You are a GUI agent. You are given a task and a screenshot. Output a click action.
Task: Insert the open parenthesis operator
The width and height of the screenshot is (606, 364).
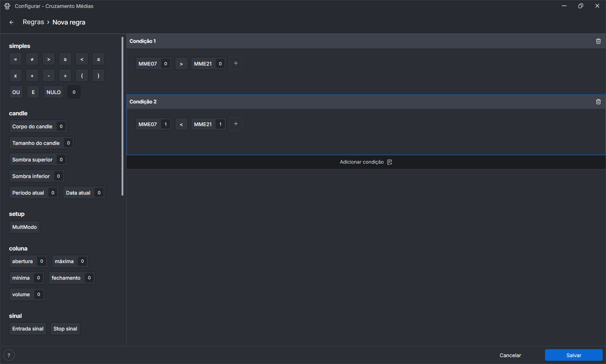point(82,76)
